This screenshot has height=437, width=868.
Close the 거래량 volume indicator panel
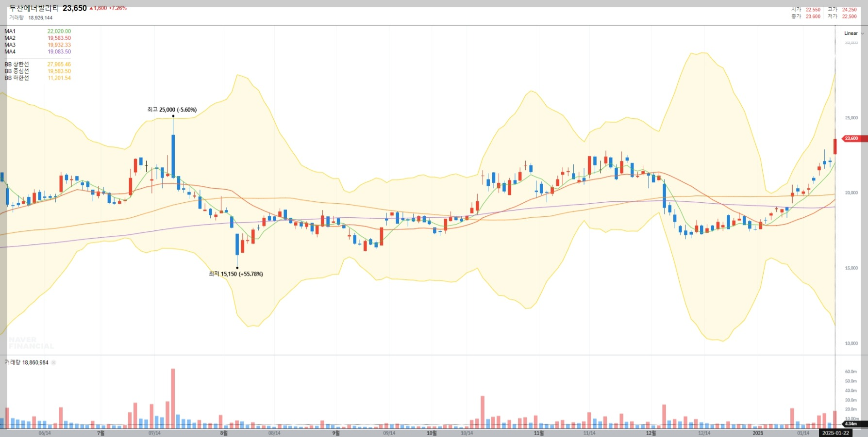(x=54, y=362)
